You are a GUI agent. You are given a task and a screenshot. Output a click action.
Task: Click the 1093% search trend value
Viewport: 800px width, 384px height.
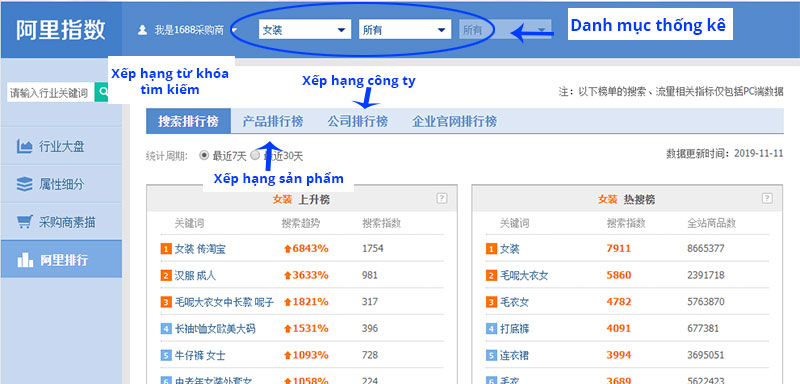tap(306, 355)
